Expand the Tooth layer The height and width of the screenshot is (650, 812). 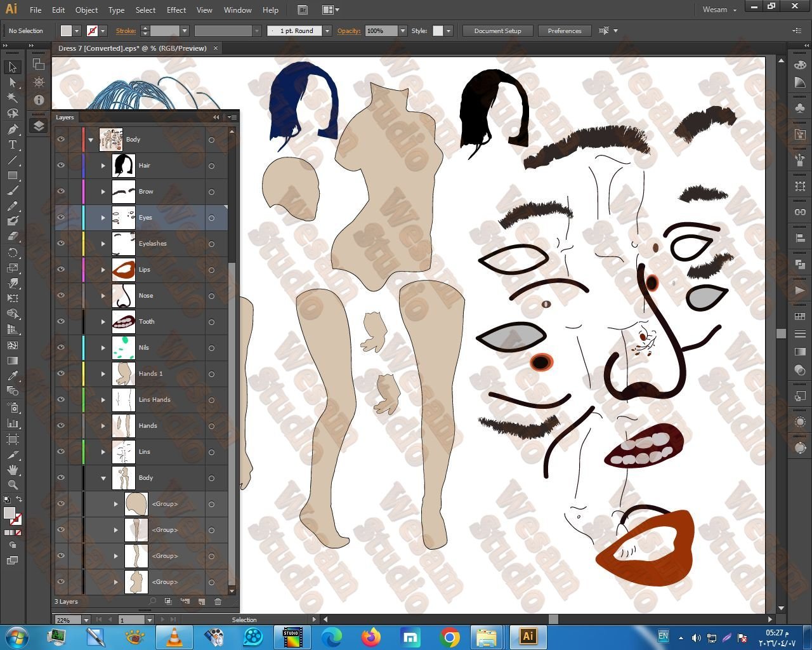pyautogui.click(x=103, y=322)
